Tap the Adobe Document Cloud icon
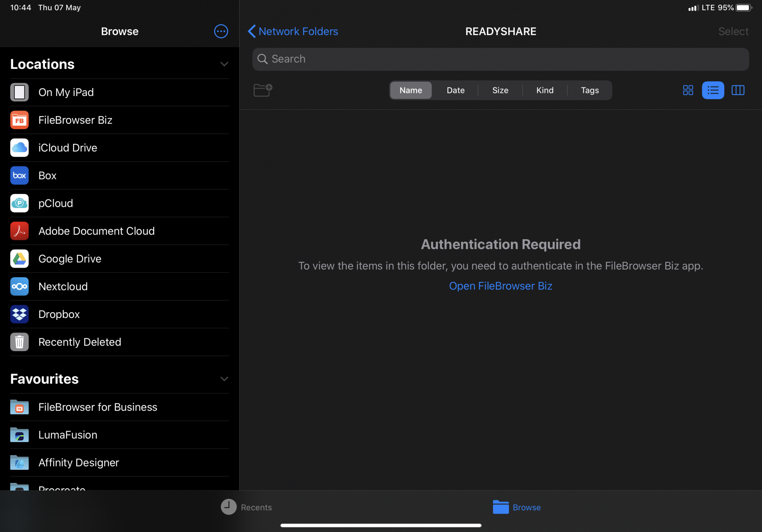Image resolution: width=762 pixels, height=532 pixels. click(19, 231)
